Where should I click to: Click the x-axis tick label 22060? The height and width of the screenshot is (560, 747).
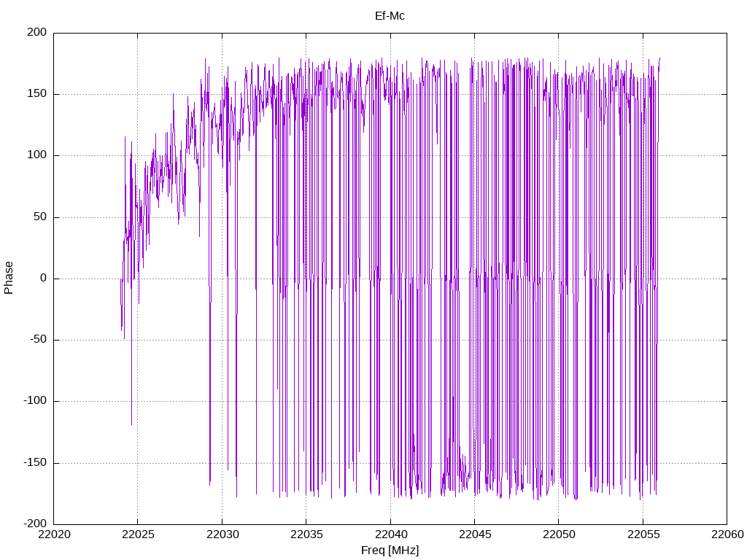[727, 534]
